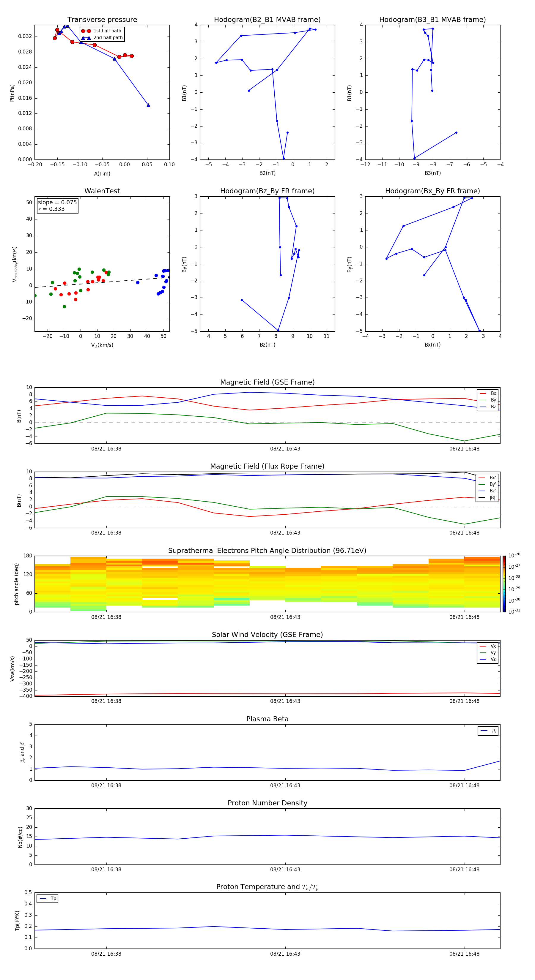Select "Bz" in the GSE magnetic field legend
Image resolution: width=535 pixels, height=980 pixels.
click(x=488, y=407)
